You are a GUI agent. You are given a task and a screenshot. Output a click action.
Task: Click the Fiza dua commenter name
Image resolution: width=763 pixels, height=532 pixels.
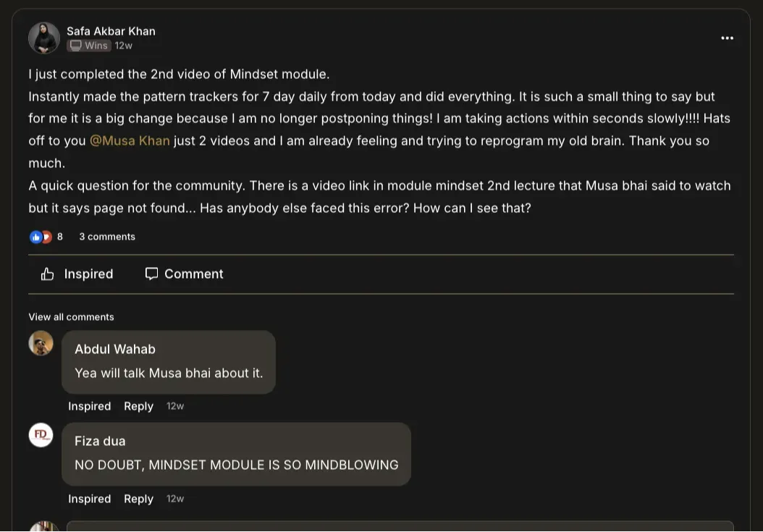[100, 441]
